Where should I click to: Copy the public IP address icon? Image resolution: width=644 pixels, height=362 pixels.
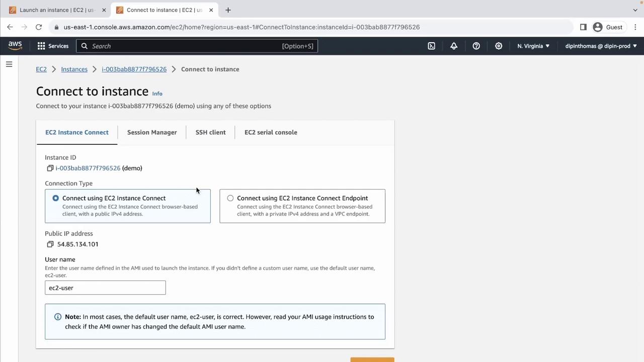click(x=50, y=244)
